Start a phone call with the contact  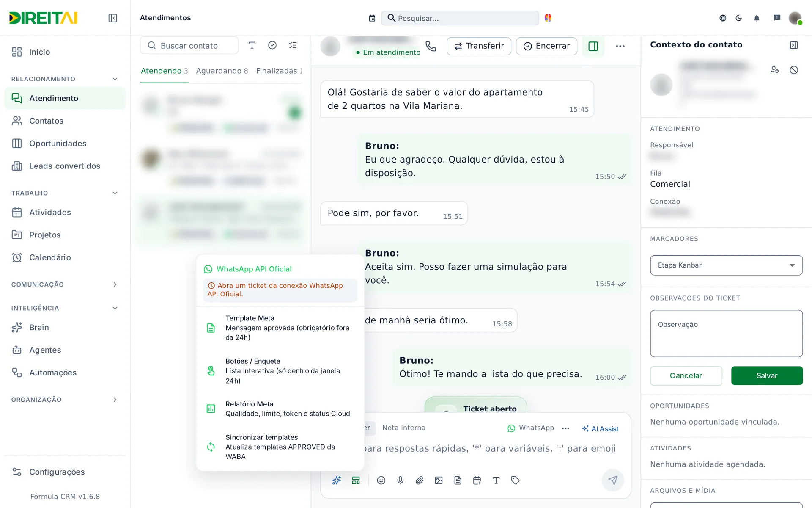click(x=431, y=46)
